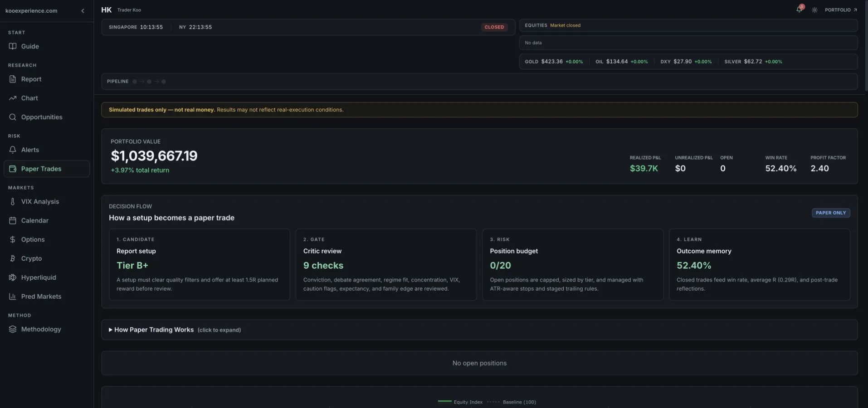Open Hyperliquid markets page
The width and height of the screenshot is (868, 408).
click(x=46, y=277)
